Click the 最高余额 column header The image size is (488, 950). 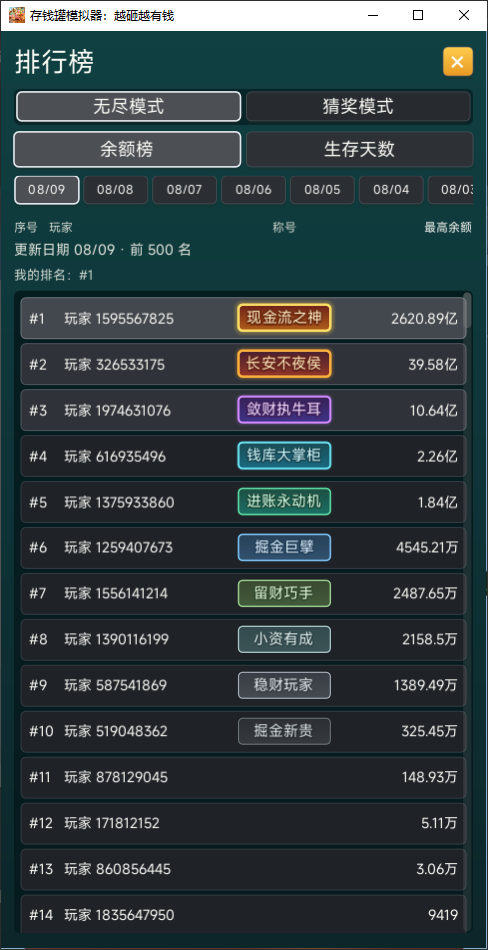(448, 228)
